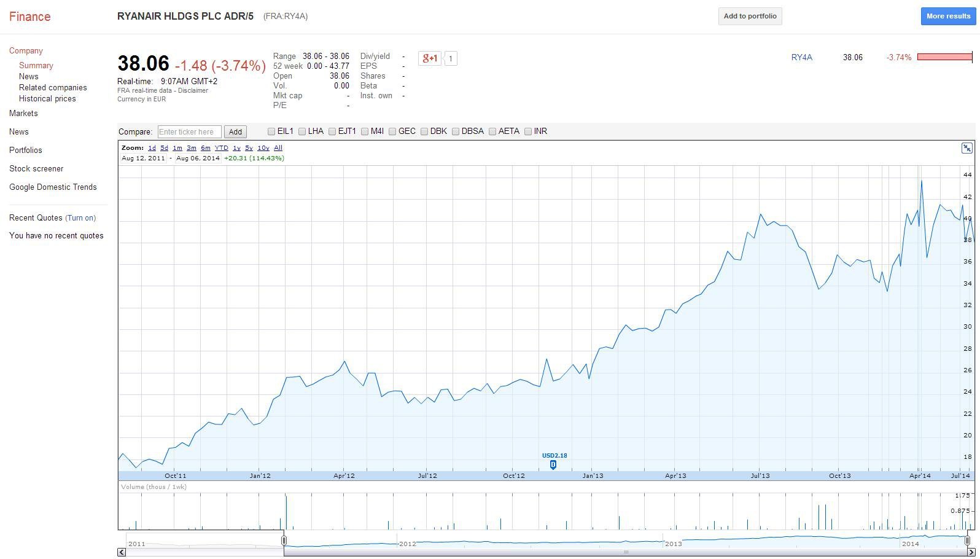Click right handle of range slider
The image size is (980, 559).
pyautogui.click(x=967, y=541)
